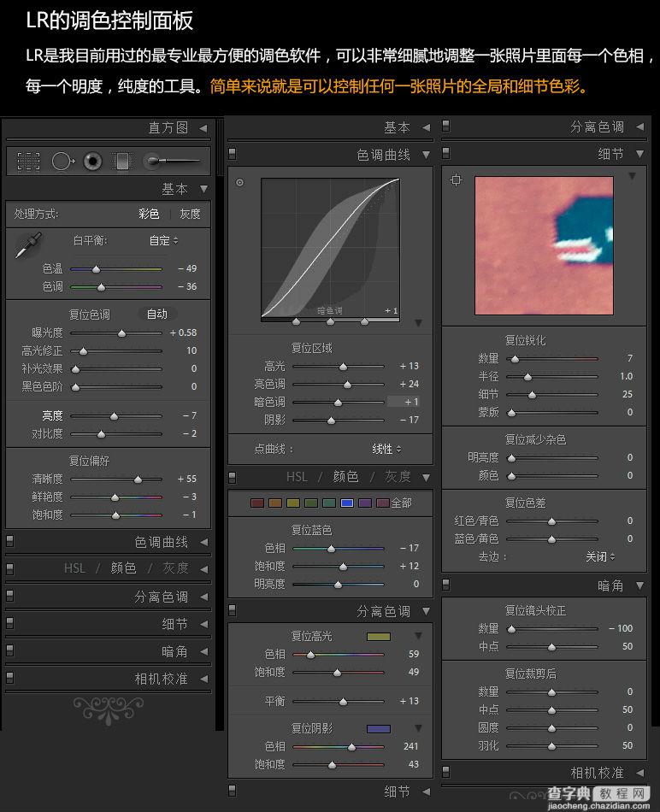The width and height of the screenshot is (660, 812).
Task: Open the 白平衡 自定 preset dropdown
Action: [163, 241]
